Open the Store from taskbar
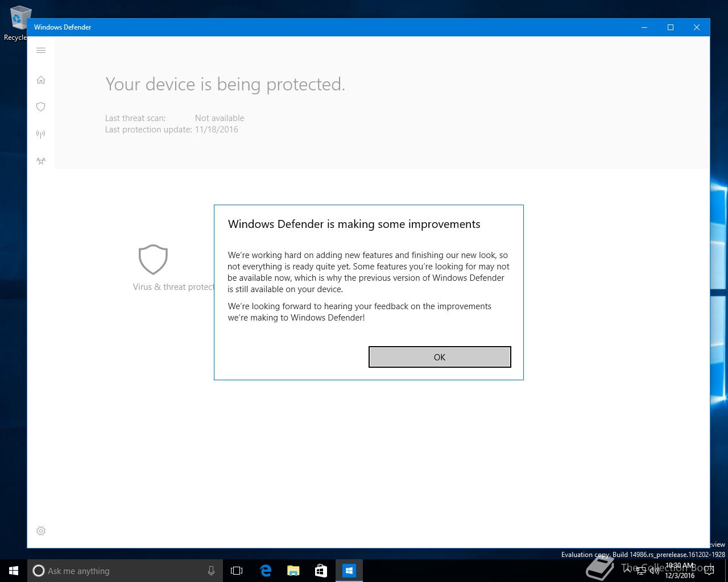The image size is (728, 582). (321, 571)
